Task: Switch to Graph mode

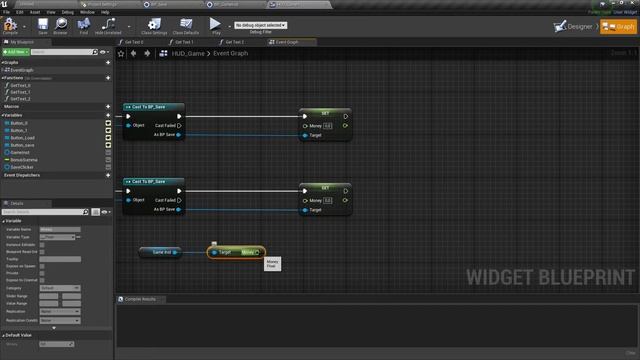Action: pyautogui.click(x=618, y=27)
